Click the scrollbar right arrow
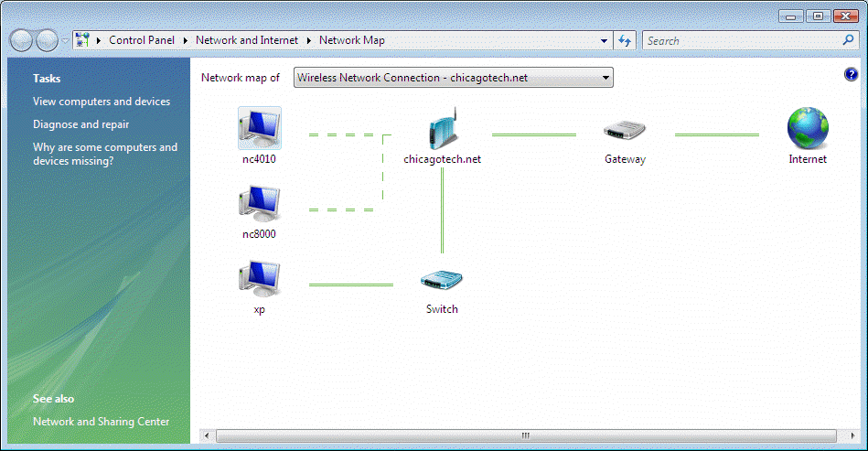The width and height of the screenshot is (868, 451). pos(852,436)
